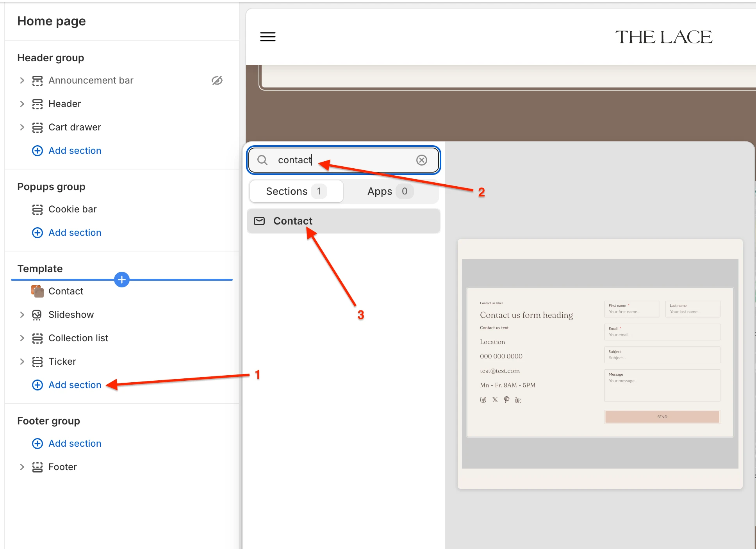
Task: Select Cookie bar in Popups group
Action: pyautogui.click(x=73, y=209)
